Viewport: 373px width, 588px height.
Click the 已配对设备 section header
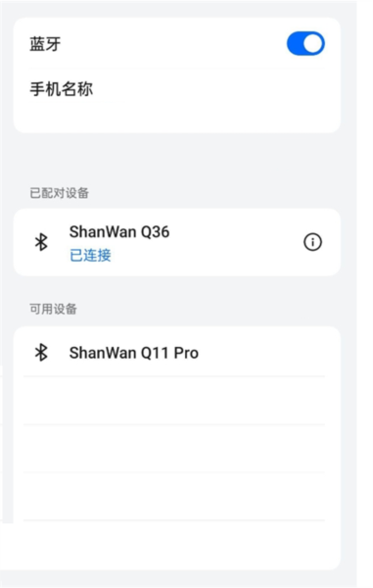[x=59, y=193]
